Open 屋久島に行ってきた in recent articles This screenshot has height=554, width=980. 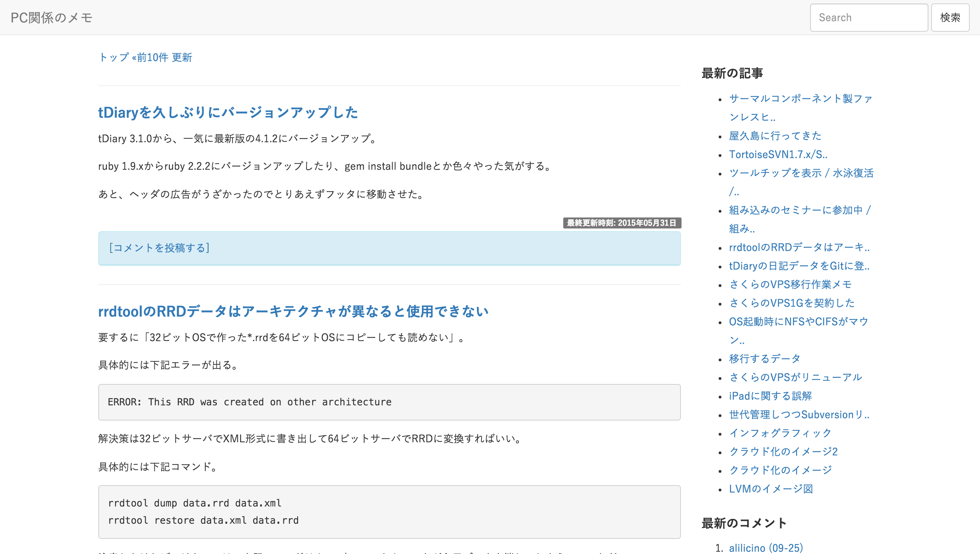[775, 136]
